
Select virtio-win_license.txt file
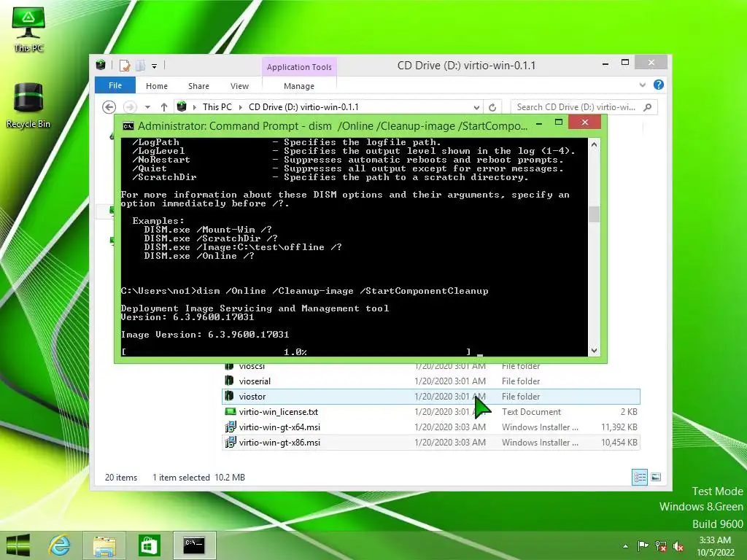point(431,411)
